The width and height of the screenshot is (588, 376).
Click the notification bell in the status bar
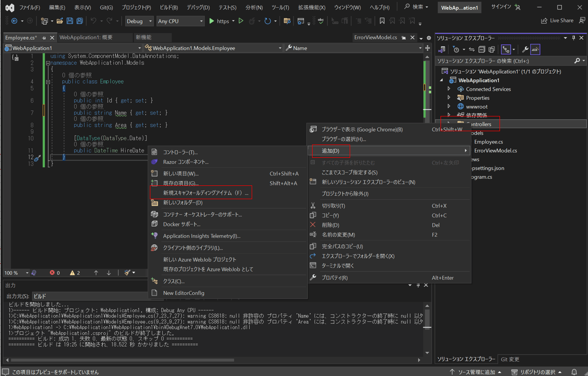[574, 372]
